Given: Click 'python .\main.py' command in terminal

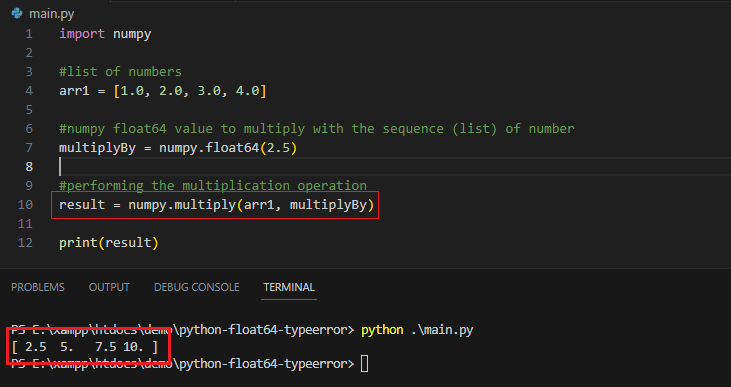Looking at the screenshot, I should [417, 330].
